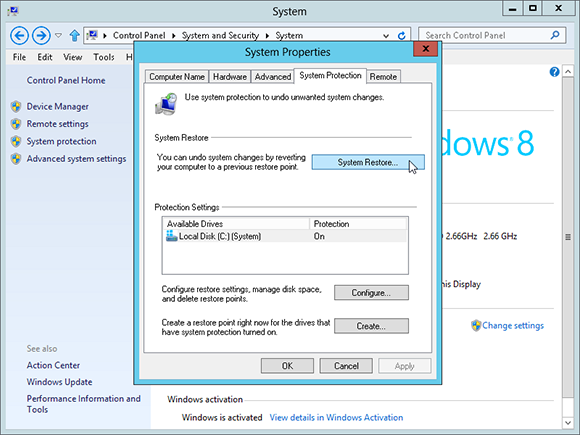Click the Device Manager shield icon
The image size is (580, 435).
[16, 107]
